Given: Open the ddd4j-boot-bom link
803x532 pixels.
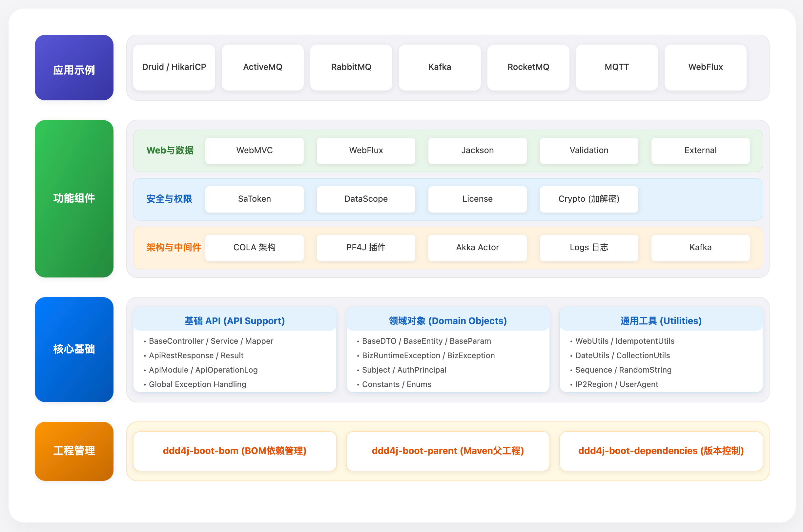Looking at the screenshot, I should click(235, 451).
